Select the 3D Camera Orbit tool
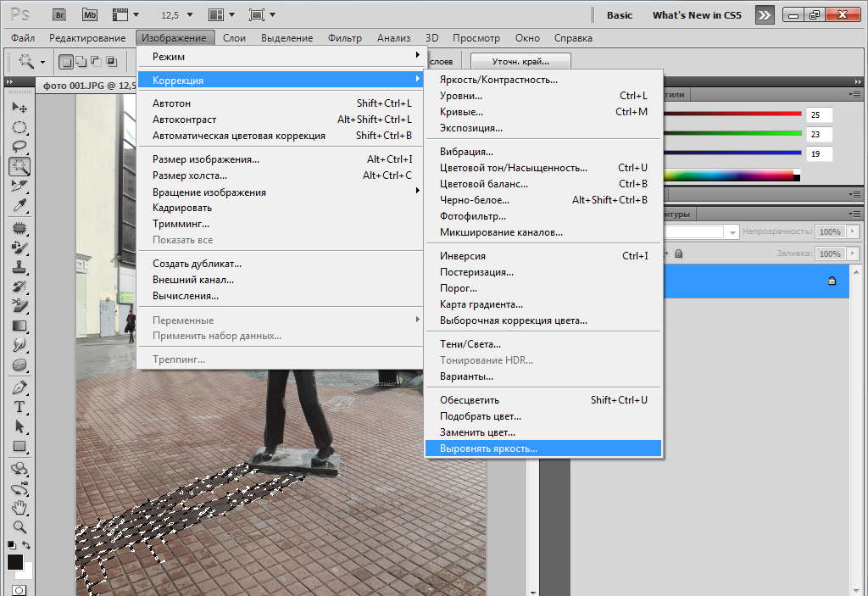Viewport: 868px width, 596px height. click(x=19, y=488)
